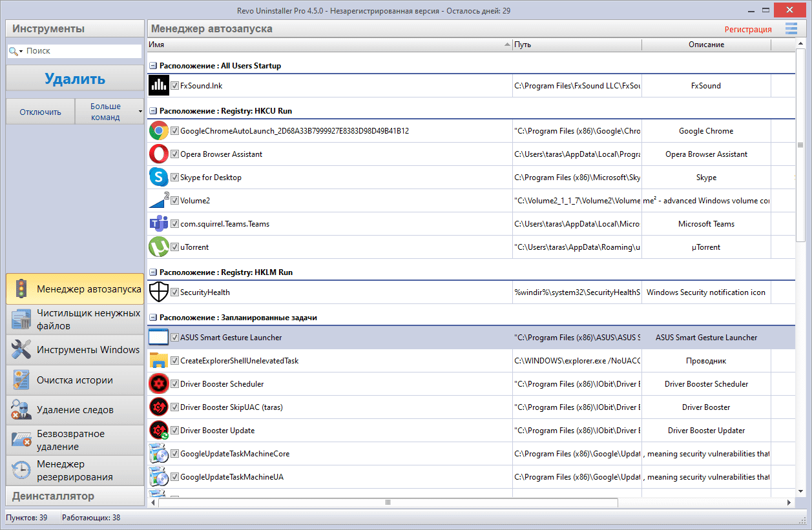The image size is (812, 530).
Task: Uncheck the GoogleChromeAutoLaunch checkbox
Action: point(174,131)
